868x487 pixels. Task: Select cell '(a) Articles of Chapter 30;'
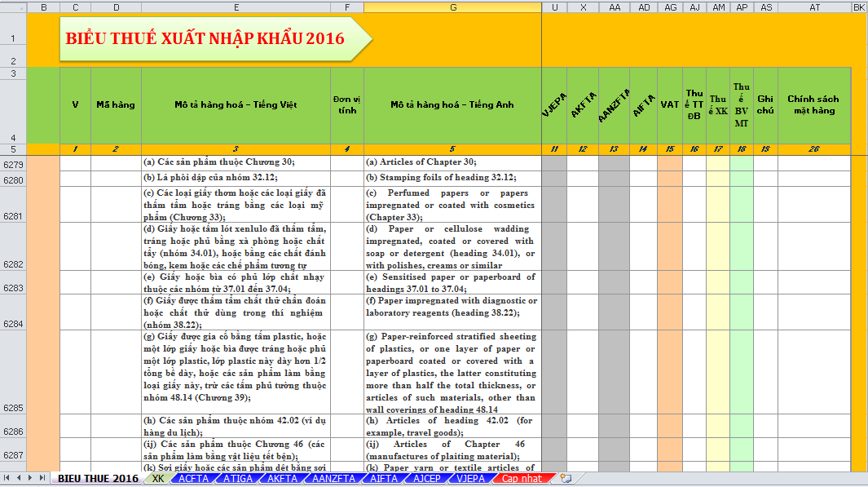[x=453, y=163]
